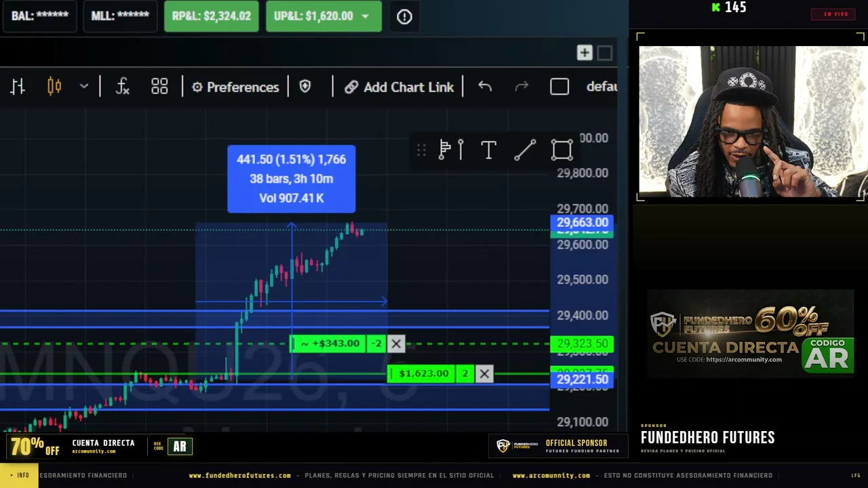The height and width of the screenshot is (488, 868).
Task: Click the 145 viewer count
Action: coord(735,7)
